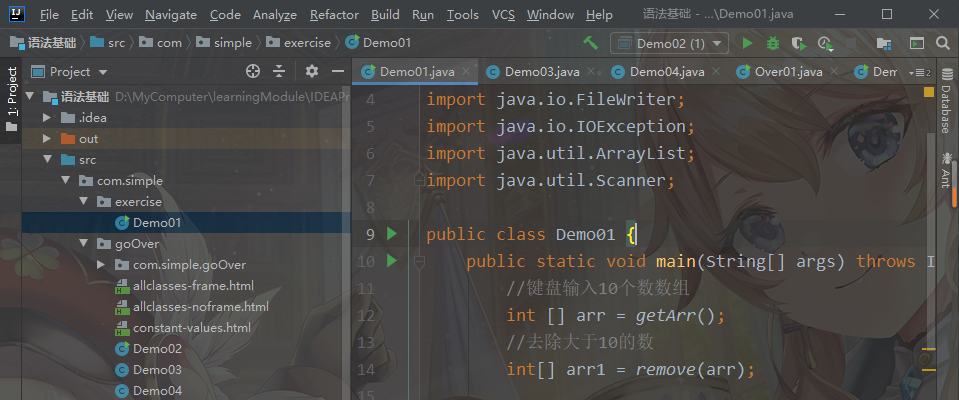This screenshot has width=959, height=400.
Task: Click run gutter arrow on line 10
Action: click(392, 261)
